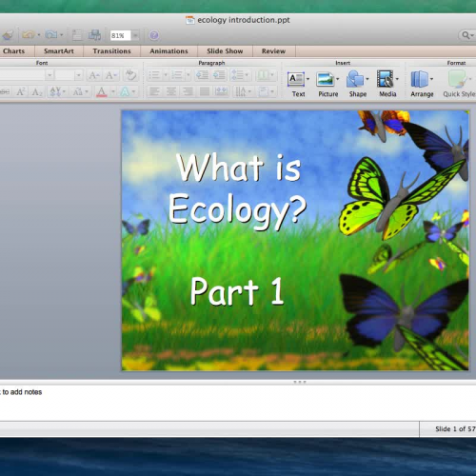The height and width of the screenshot is (476, 476).
Task: Click the 81% zoom input field
Action: pyautogui.click(x=120, y=35)
